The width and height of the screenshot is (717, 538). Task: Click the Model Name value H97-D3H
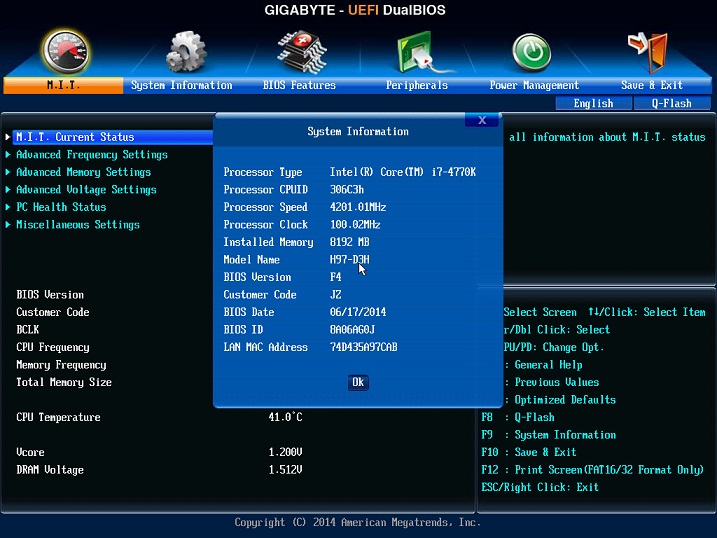coord(350,260)
